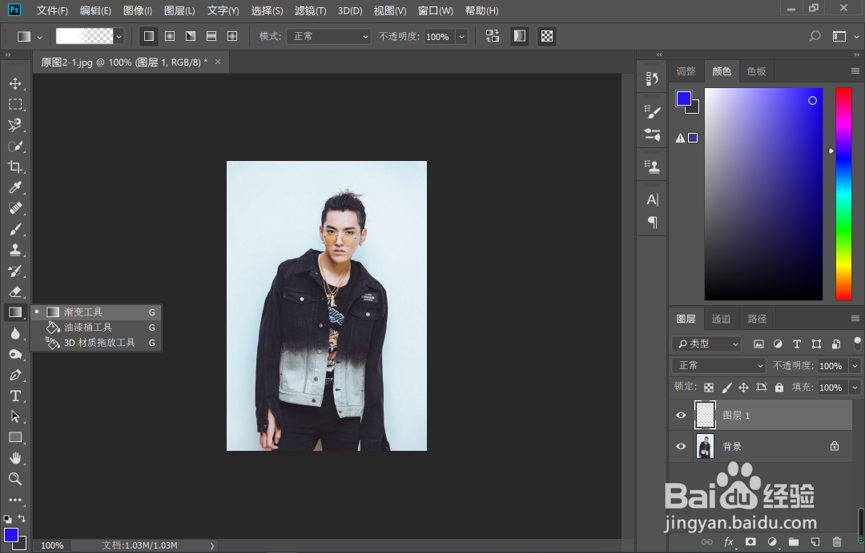Hide the 图层 1 layer visibility
865x553 pixels.
click(x=681, y=415)
